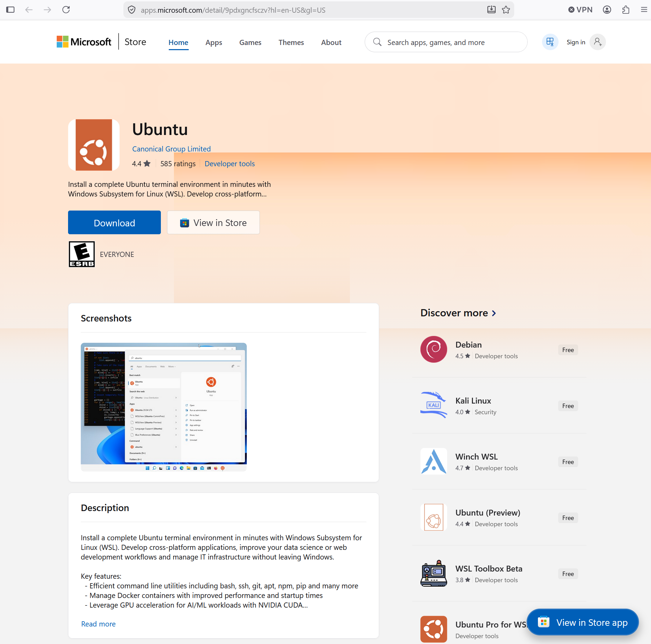Click the Free label on the Debian row

(568, 350)
